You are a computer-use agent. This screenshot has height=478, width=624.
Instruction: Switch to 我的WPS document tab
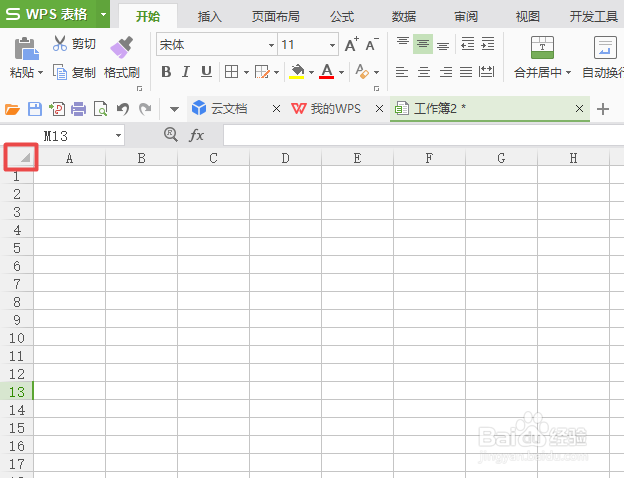335,108
